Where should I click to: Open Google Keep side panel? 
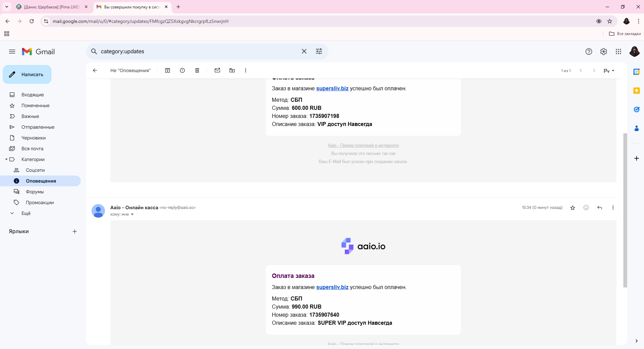click(x=637, y=91)
